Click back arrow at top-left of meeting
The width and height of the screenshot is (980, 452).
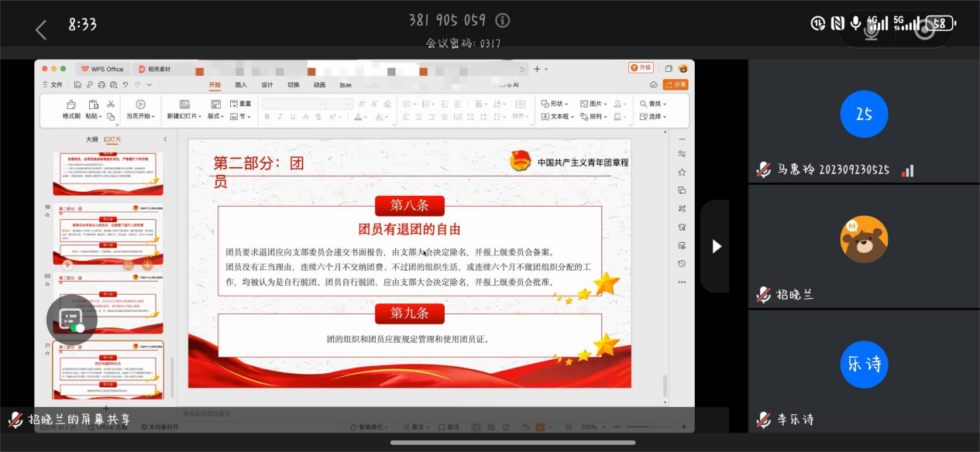(x=41, y=30)
